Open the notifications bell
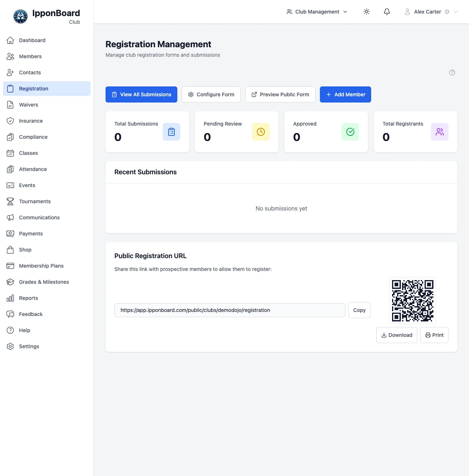Image resolution: width=469 pixels, height=476 pixels. (x=387, y=12)
